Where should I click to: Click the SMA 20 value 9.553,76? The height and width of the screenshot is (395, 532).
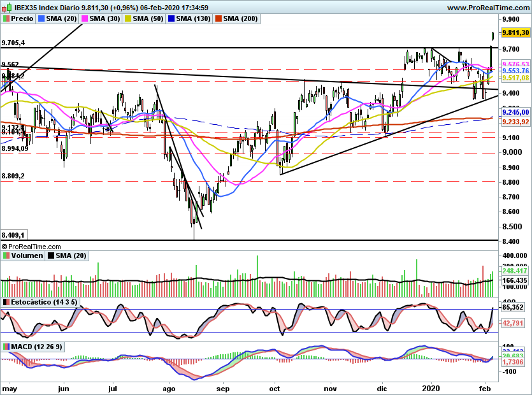click(x=515, y=71)
